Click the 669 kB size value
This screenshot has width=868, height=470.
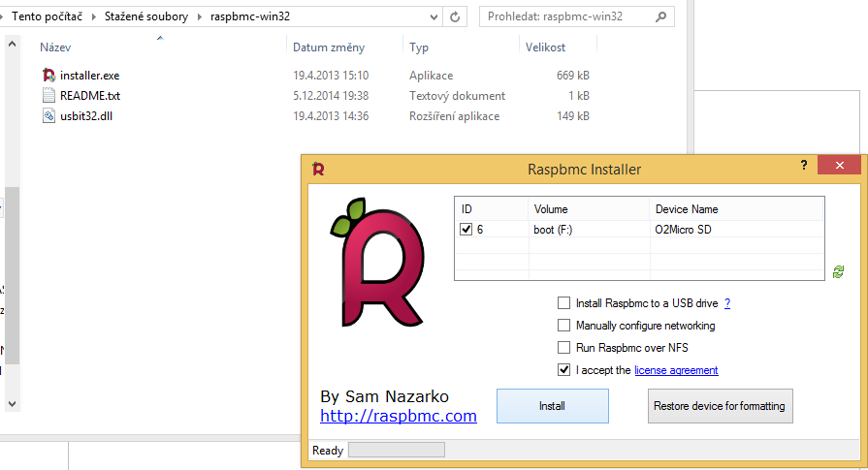click(573, 76)
